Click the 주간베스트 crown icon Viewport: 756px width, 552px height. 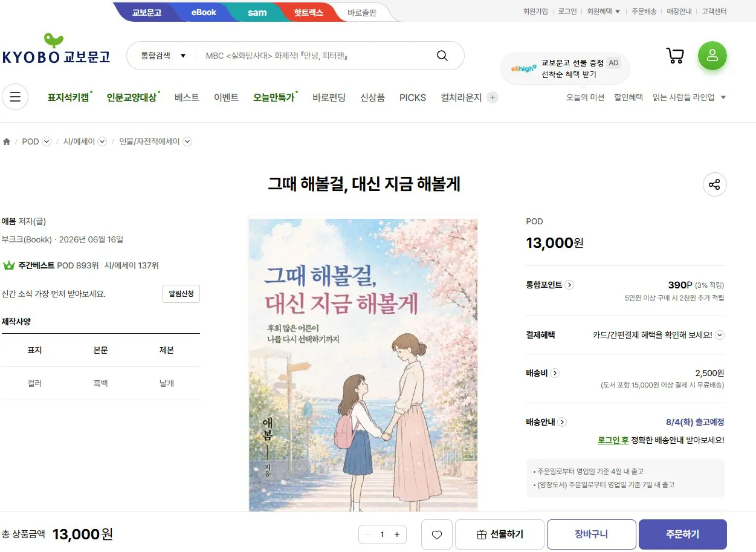click(x=9, y=265)
